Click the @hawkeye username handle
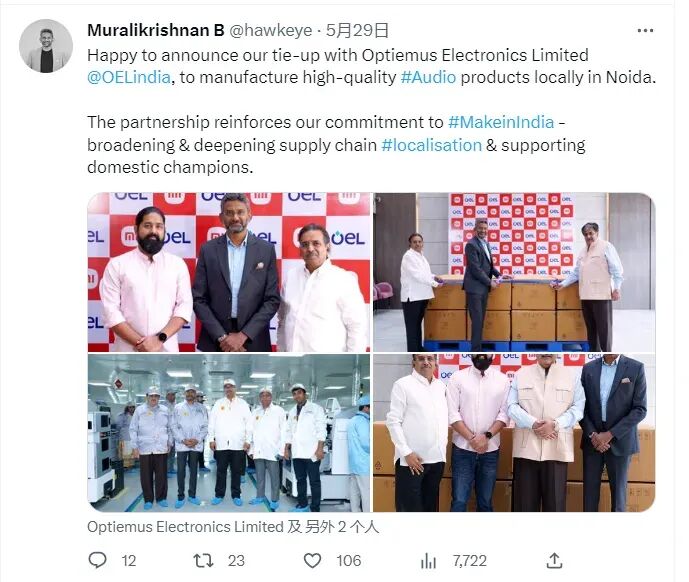689x582 pixels. click(271, 30)
